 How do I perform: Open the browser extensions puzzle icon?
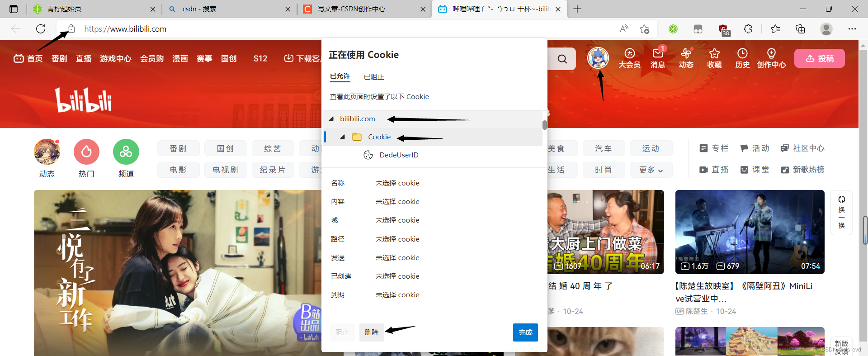(x=748, y=29)
